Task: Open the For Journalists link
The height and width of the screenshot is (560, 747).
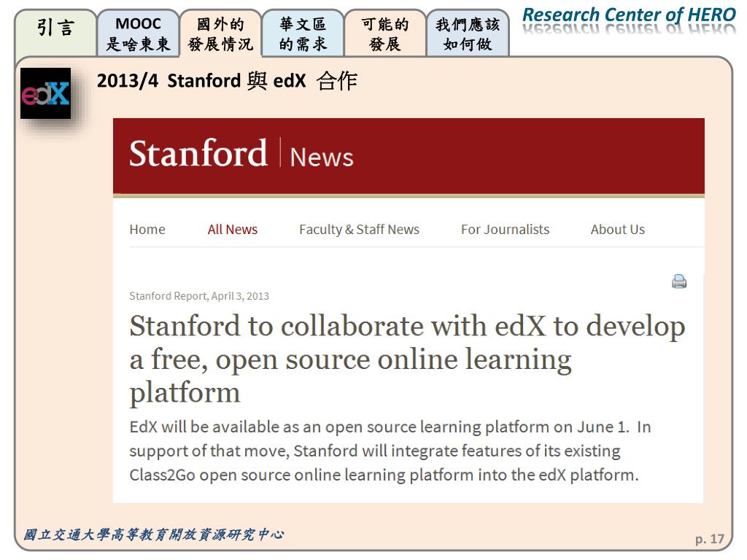Action: coord(505,230)
